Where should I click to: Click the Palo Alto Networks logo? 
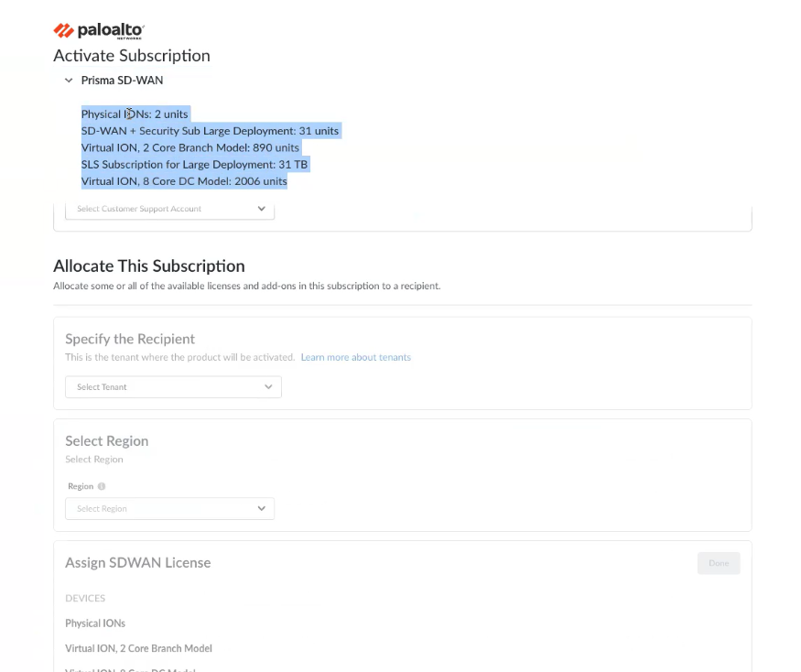coord(99,31)
